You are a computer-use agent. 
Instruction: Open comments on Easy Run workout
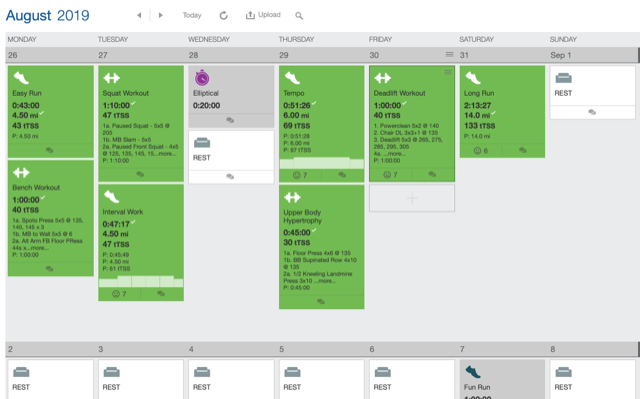point(49,150)
